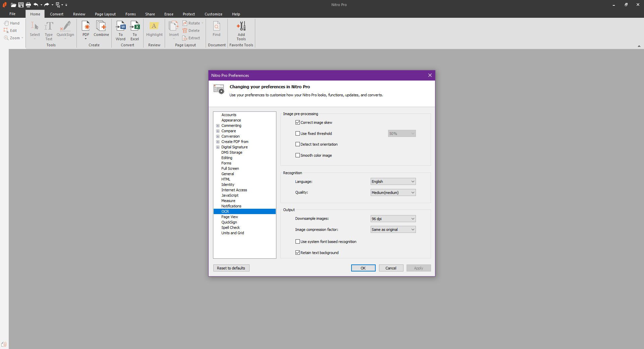Choose the Select tool

(35, 30)
